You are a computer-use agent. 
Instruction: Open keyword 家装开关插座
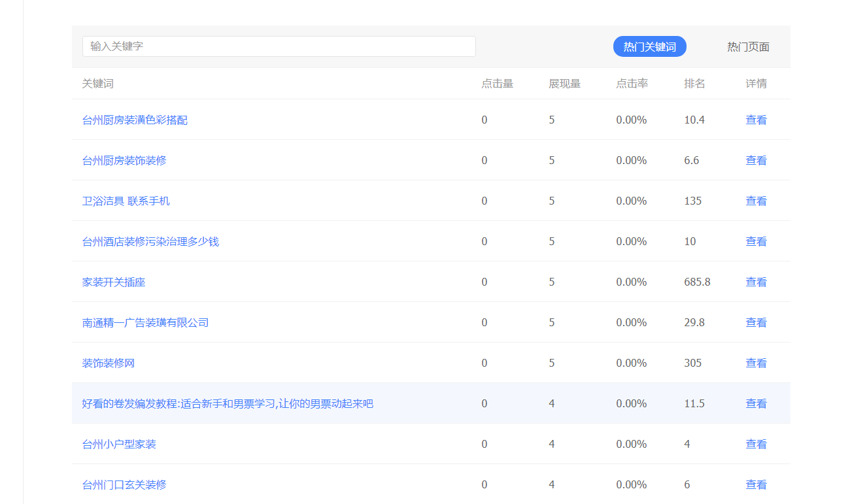coord(113,282)
